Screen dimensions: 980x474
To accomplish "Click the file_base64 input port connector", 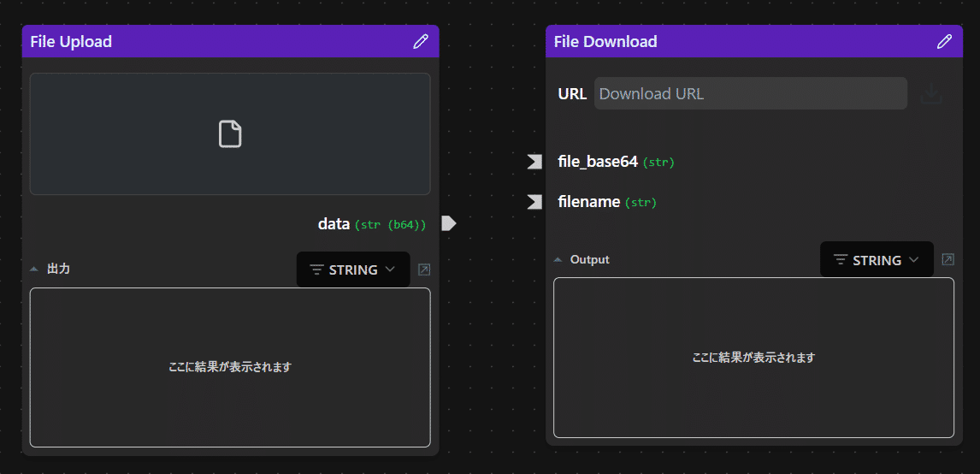I will coord(534,162).
